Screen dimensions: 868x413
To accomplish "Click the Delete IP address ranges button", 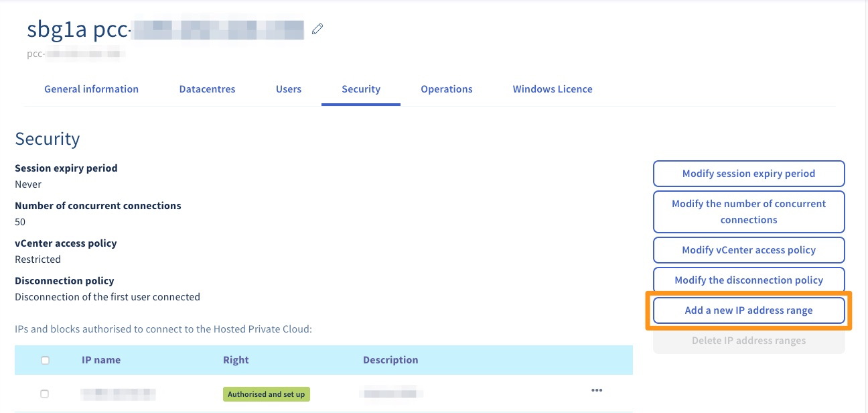I will (748, 340).
